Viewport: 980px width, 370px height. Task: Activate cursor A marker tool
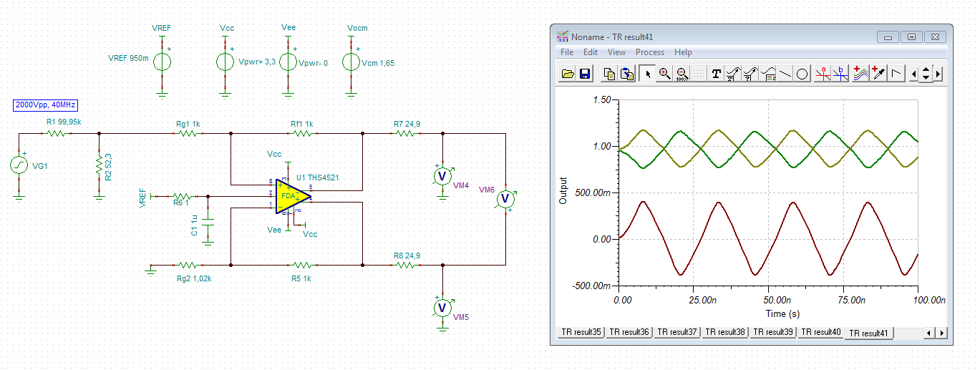[x=823, y=73]
